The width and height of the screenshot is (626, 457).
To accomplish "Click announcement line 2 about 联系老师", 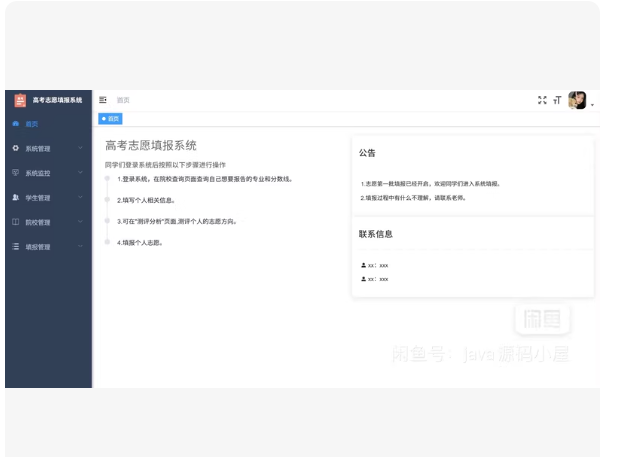I will click(x=413, y=198).
